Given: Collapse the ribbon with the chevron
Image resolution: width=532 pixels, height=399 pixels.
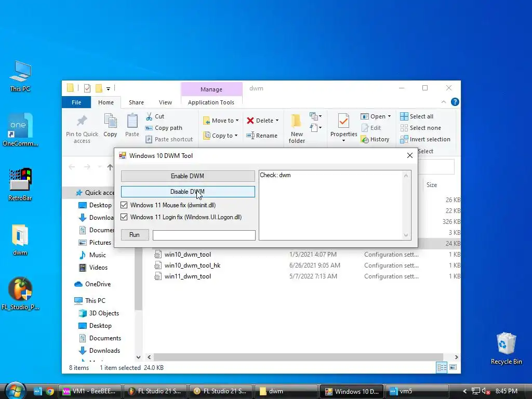Looking at the screenshot, I should tap(444, 102).
